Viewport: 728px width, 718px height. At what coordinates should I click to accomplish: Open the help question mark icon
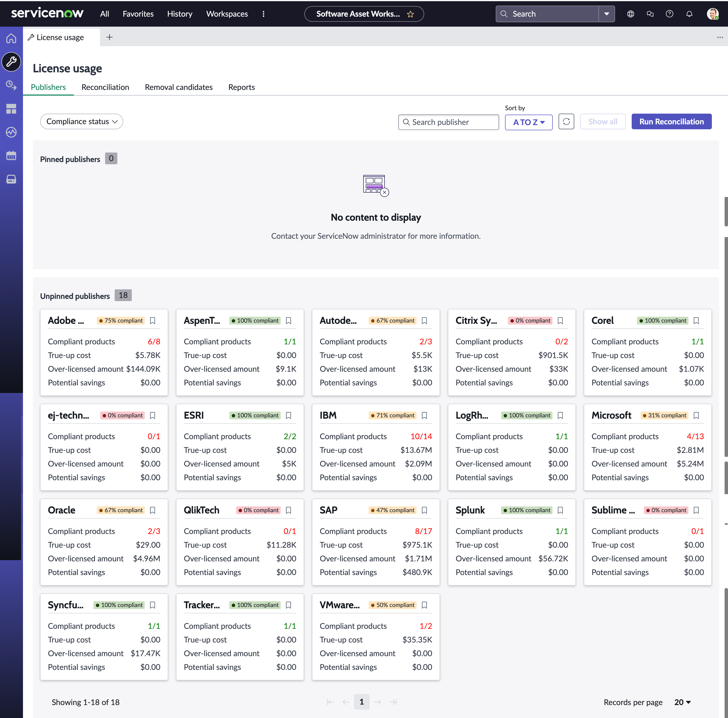[670, 14]
